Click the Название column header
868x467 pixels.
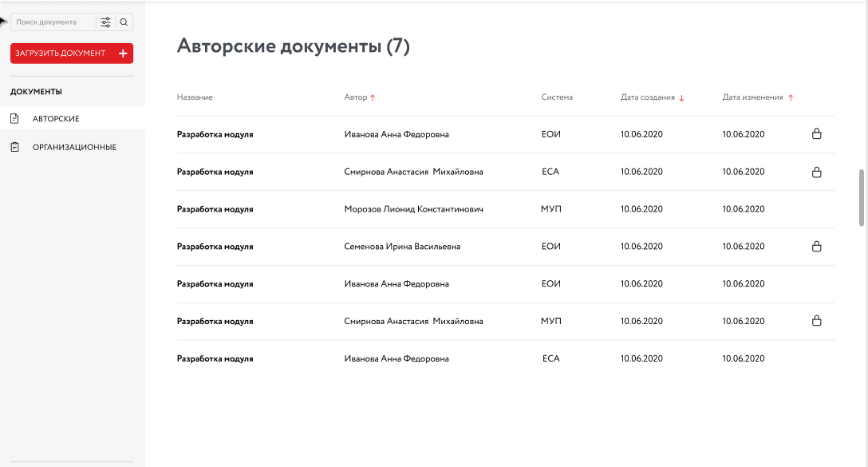coord(195,97)
